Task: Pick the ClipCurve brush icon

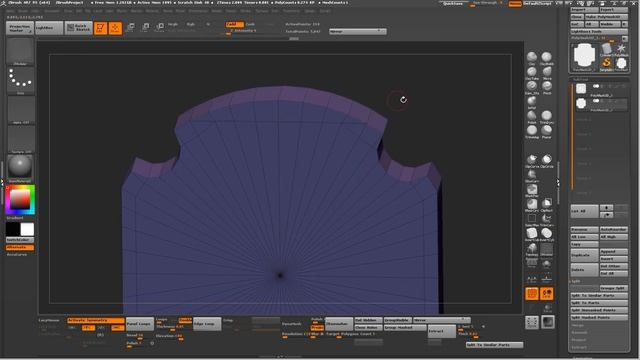Action: tap(531, 160)
